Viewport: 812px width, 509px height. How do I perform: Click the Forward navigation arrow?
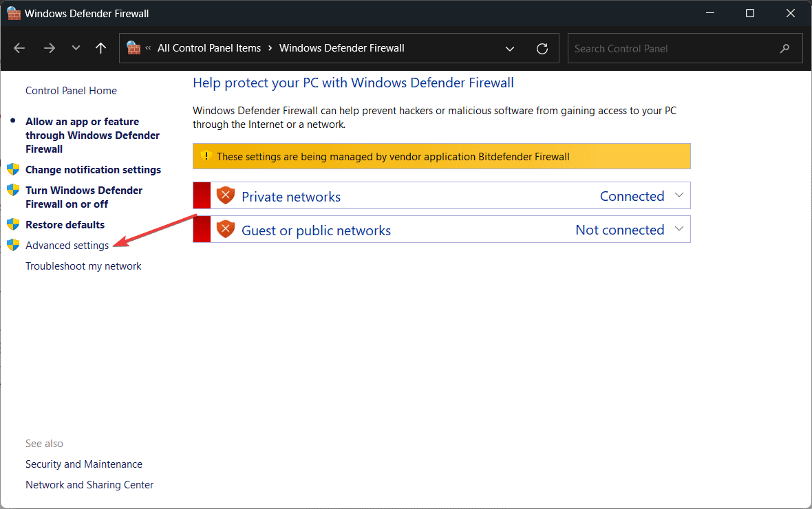tap(49, 48)
